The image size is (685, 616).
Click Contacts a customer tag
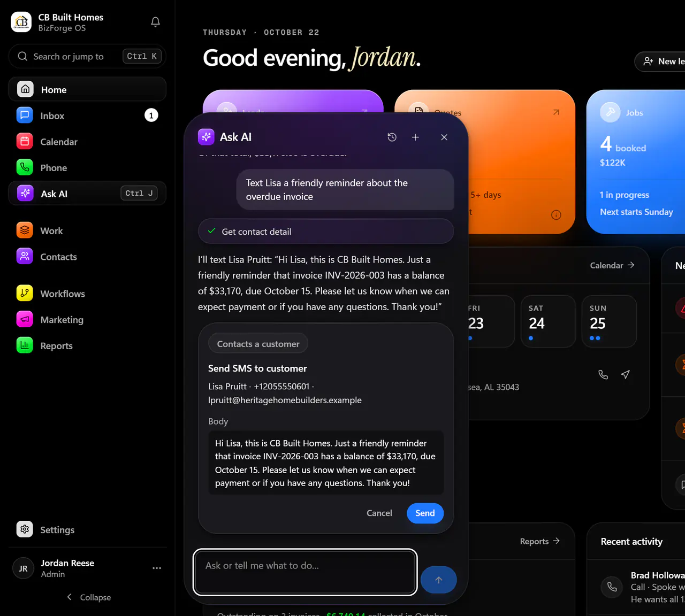[x=258, y=344]
